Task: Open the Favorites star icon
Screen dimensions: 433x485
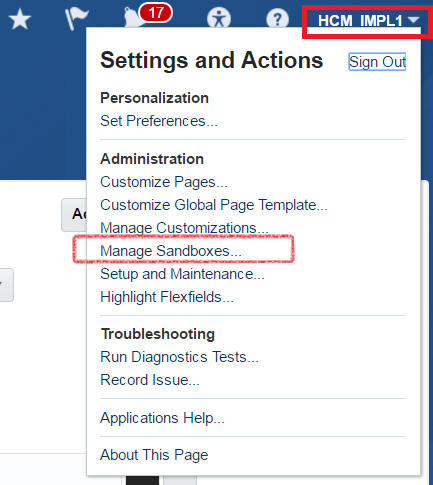Action: click(x=20, y=19)
